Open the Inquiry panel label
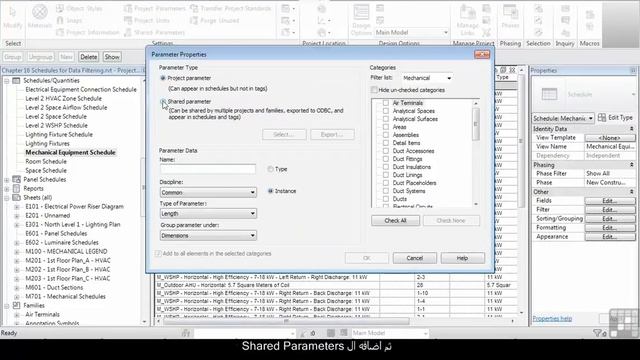The image size is (640, 360). [x=565, y=43]
